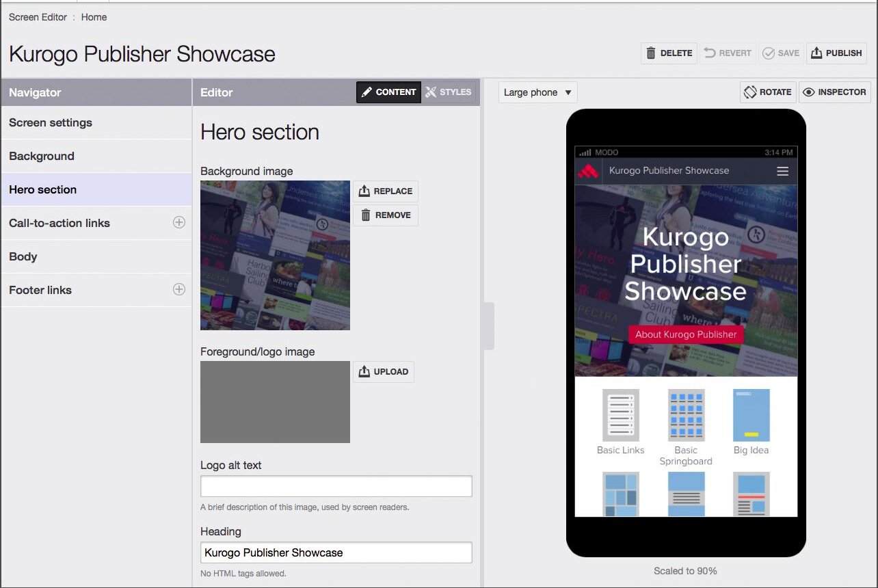Click the 'Scaled to 90%' label
This screenshot has height=588, width=878.
(685, 571)
